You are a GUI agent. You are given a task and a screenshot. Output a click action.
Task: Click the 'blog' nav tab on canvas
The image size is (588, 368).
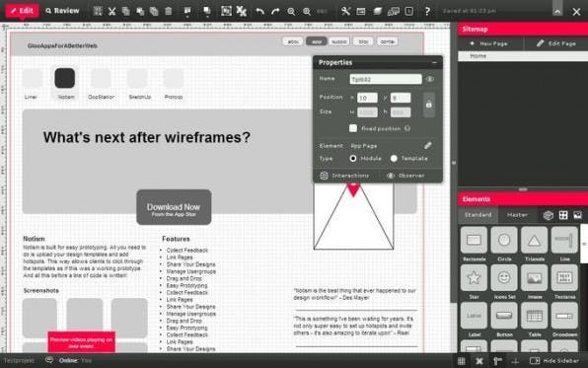pos(363,41)
